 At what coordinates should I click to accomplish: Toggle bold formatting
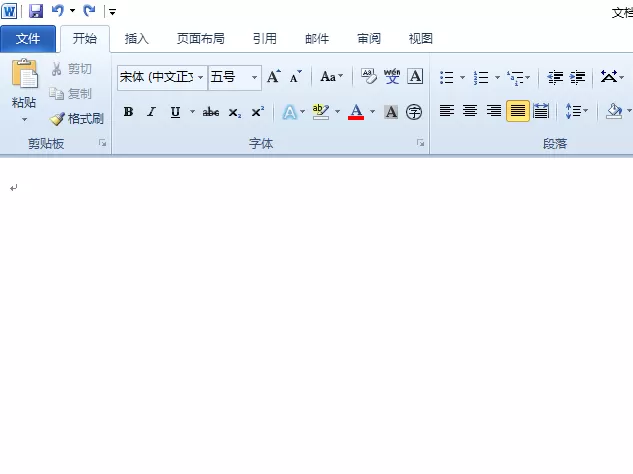[128, 112]
